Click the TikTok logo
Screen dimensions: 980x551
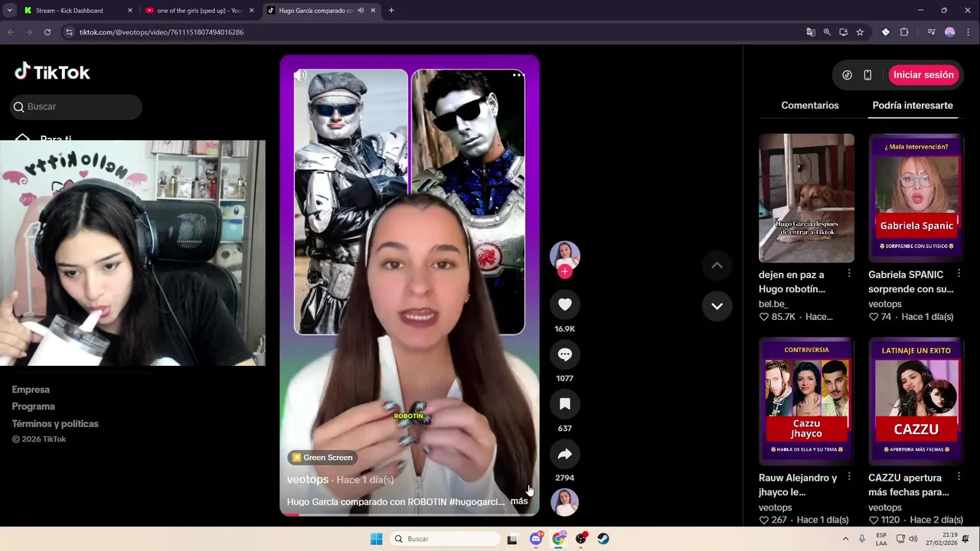tap(52, 72)
